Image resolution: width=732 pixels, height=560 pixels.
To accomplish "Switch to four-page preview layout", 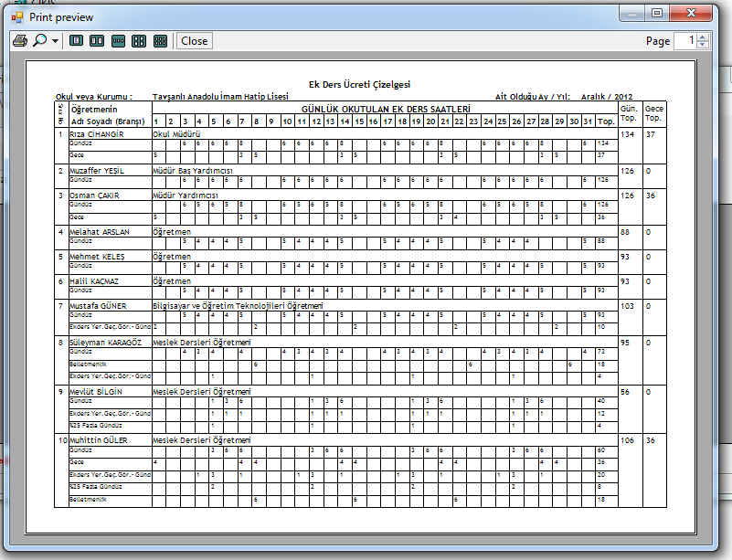I will point(139,41).
